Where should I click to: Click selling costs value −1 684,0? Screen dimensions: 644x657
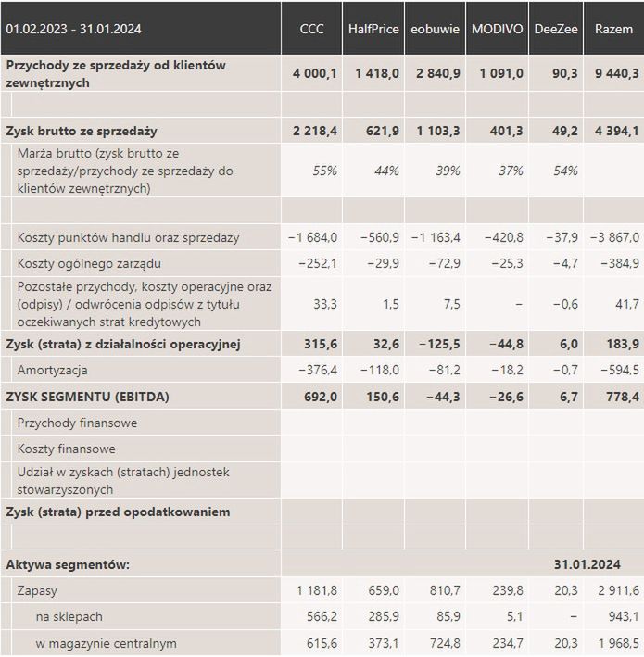pyautogui.click(x=312, y=238)
